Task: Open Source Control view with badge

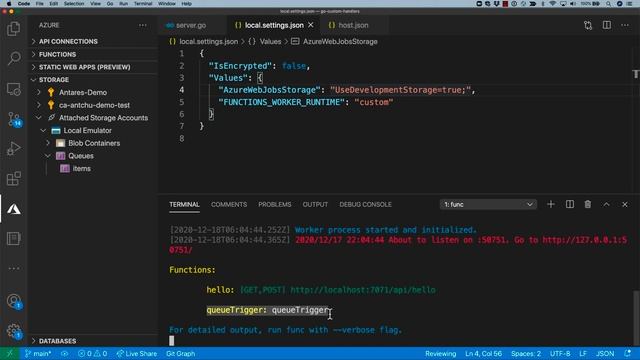Action: pos(14,119)
